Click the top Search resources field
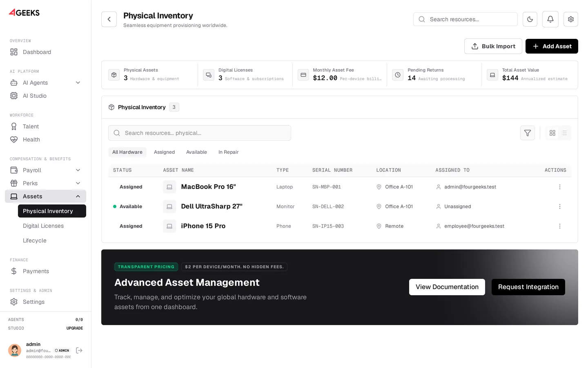This screenshot has width=588, height=368. click(x=465, y=19)
